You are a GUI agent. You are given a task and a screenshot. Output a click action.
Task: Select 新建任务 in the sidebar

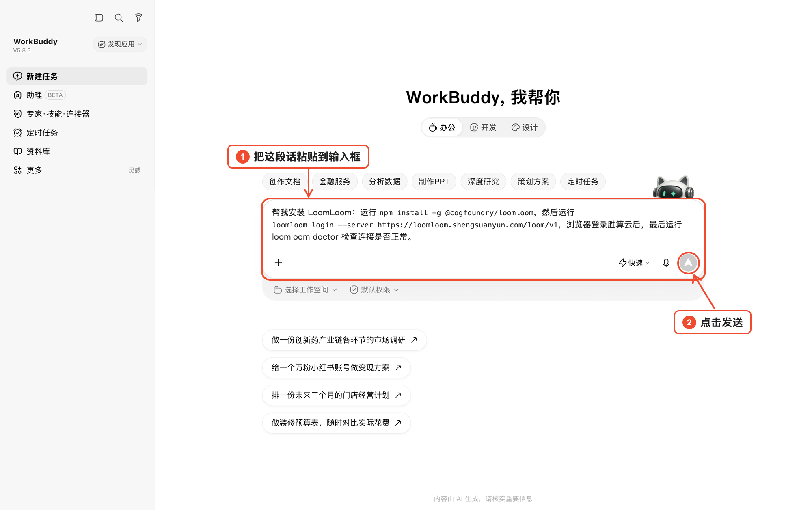coord(77,76)
